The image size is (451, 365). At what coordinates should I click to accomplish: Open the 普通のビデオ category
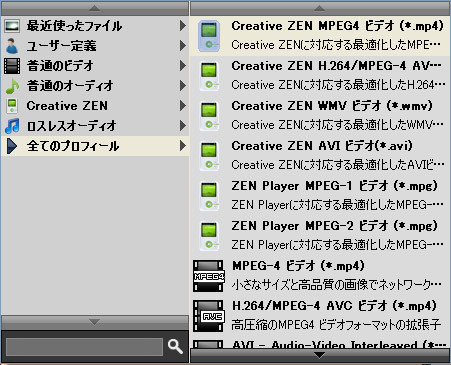[x=95, y=66]
